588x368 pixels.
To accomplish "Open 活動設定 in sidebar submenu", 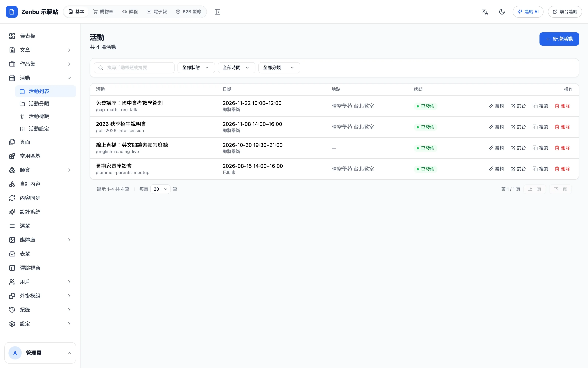I will (46, 129).
